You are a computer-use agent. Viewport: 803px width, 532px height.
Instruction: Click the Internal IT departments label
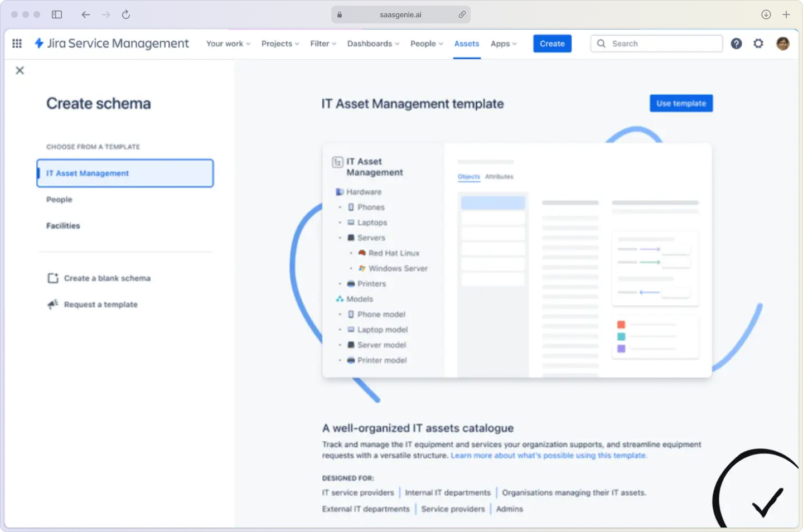pyautogui.click(x=448, y=493)
